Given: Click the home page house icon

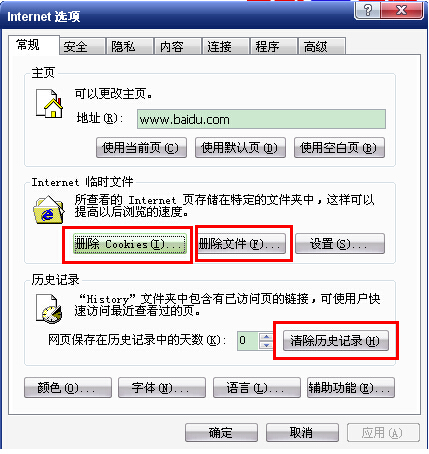Looking at the screenshot, I should (49, 103).
